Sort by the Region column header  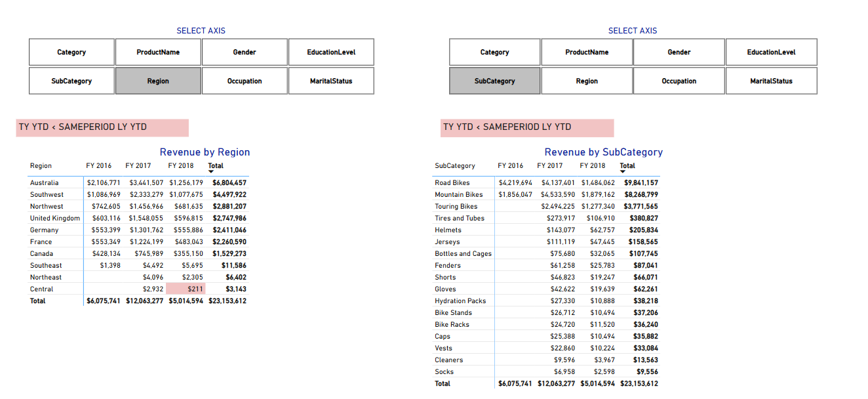[41, 165]
